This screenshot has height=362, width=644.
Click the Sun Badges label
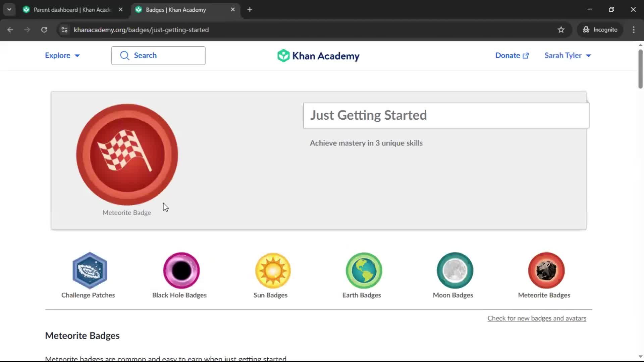point(270,295)
